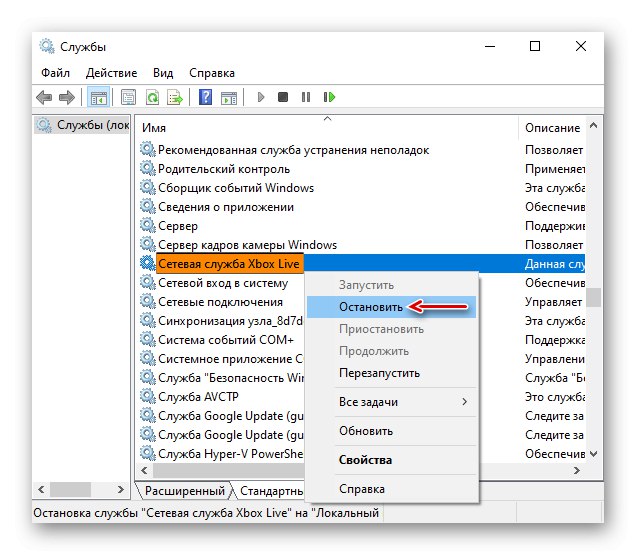Click gear icon of Сетевой вход в систему
636x555 pixels.
coord(148,282)
